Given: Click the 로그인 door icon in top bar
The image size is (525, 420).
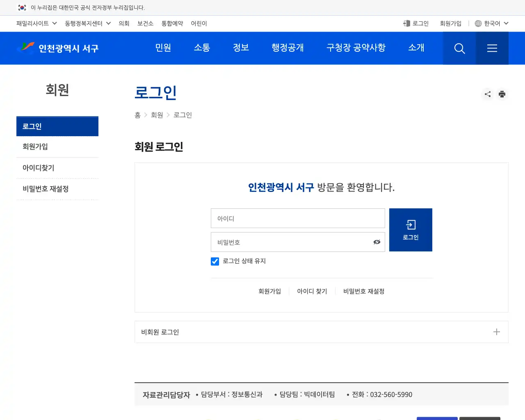Looking at the screenshot, I should tap(406, 23).
